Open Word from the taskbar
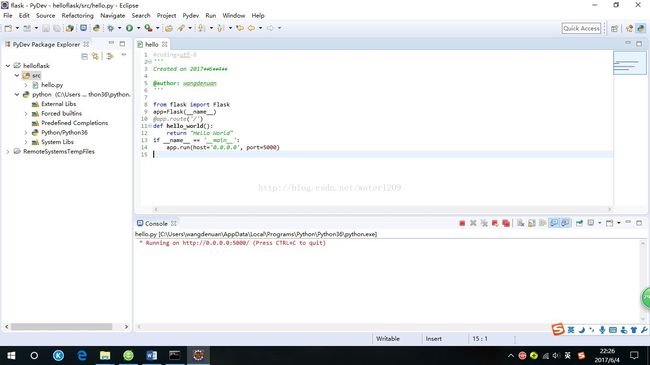This screenshot has height=365, width=650. click(151, 355)
